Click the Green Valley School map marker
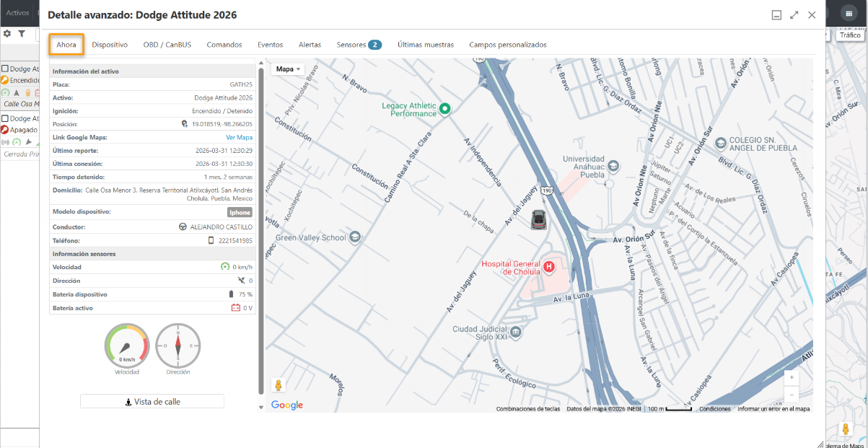868x448 pixels. pos(354,237)
